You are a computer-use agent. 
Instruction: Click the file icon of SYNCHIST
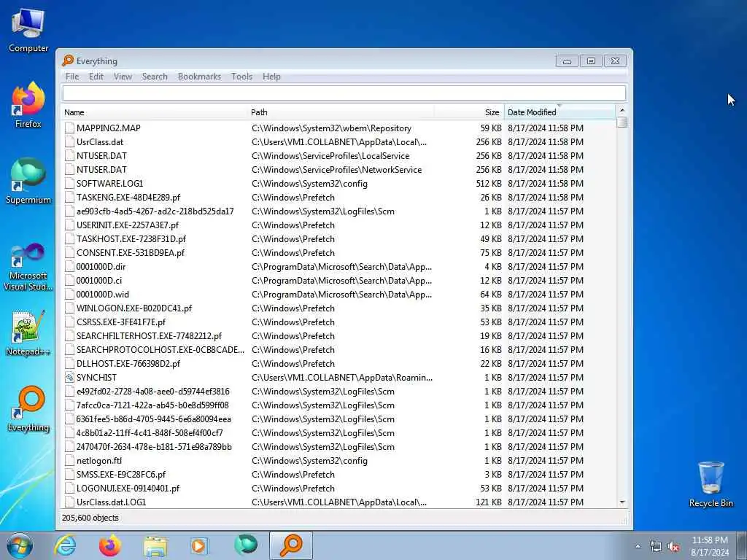[x=69, y=378]
